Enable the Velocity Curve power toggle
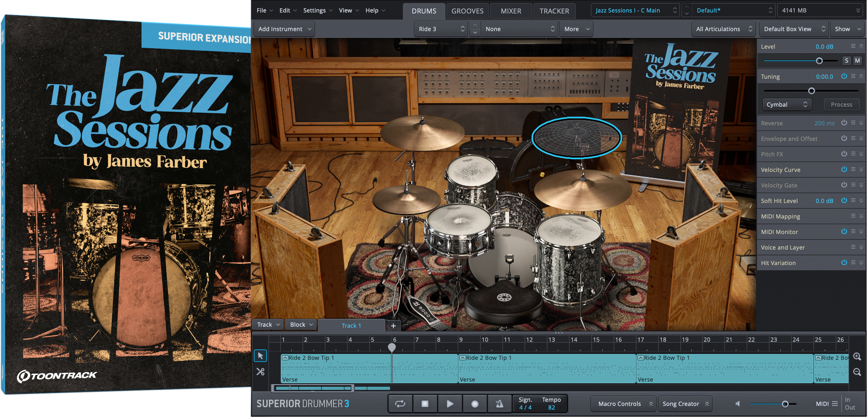 click(x=844, y=170)
